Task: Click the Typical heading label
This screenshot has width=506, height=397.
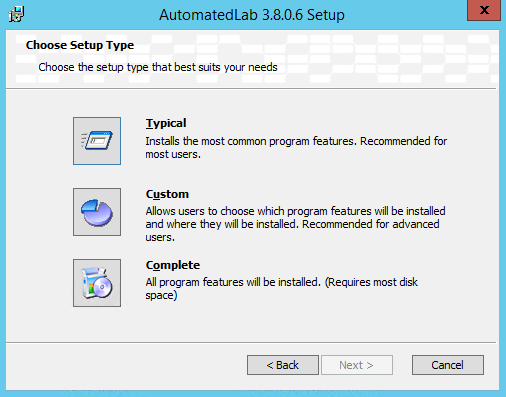Action: click(x=166, y=123)
